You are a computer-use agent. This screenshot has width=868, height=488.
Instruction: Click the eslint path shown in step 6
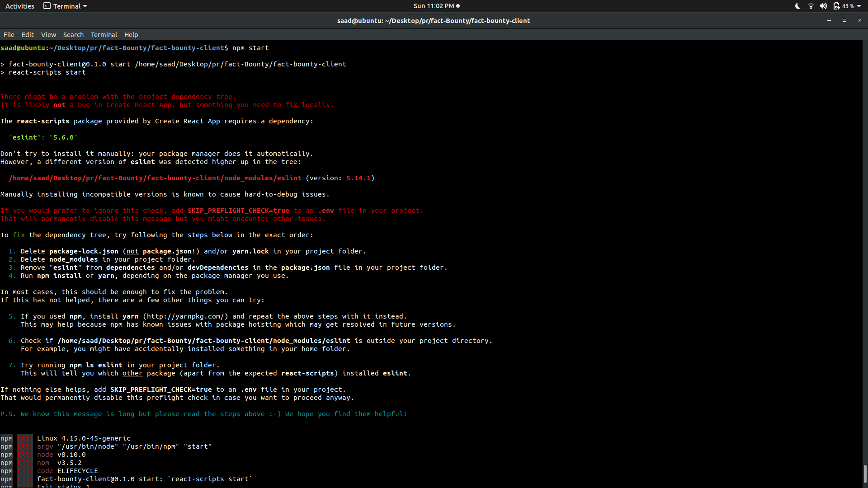203,340
